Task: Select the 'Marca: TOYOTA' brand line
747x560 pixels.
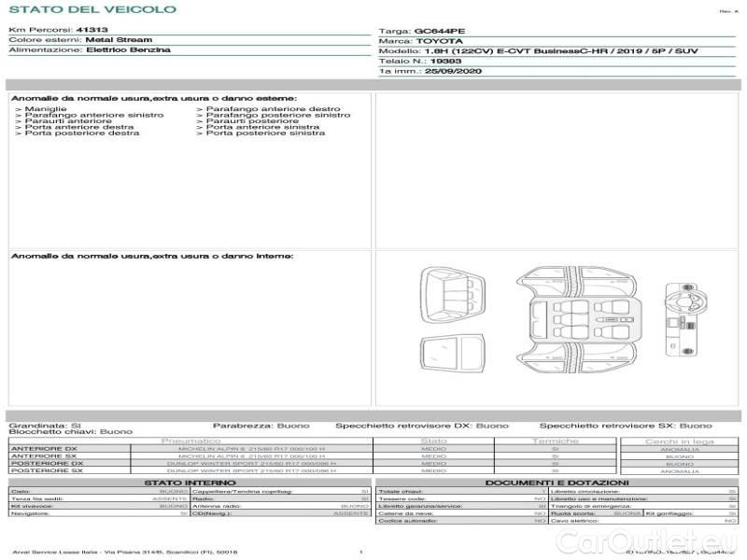Action: coord(421,41)
